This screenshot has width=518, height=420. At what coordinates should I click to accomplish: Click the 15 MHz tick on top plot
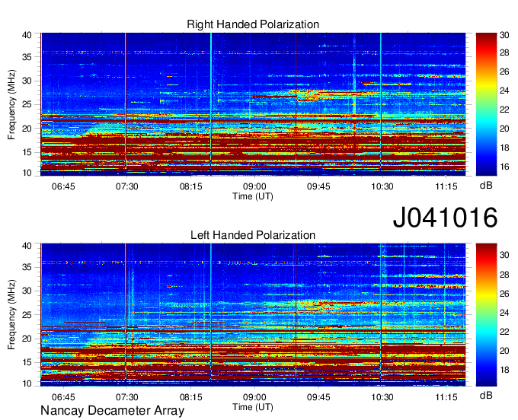[27, 153]
